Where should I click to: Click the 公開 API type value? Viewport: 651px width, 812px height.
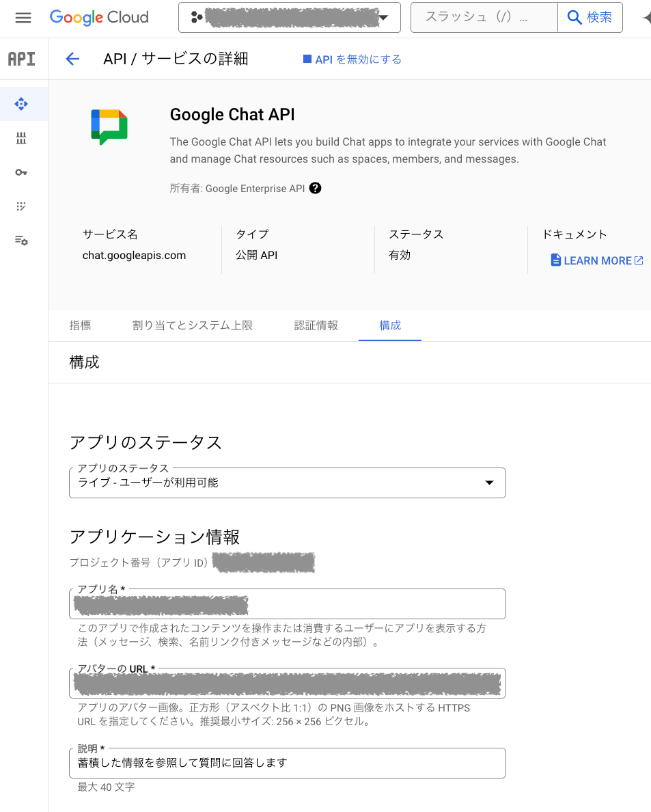click(257, 256)
